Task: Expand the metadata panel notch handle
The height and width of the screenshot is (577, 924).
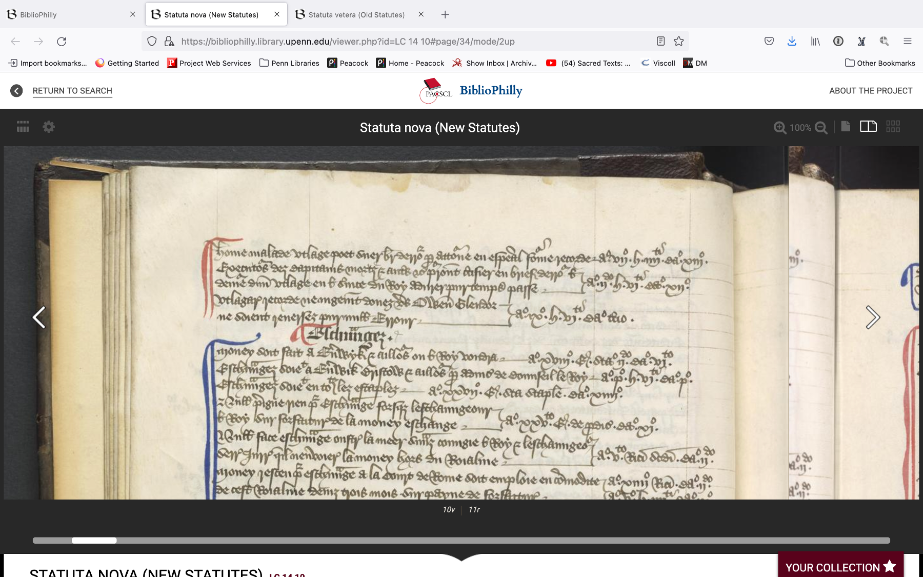Action: point(461,558)
